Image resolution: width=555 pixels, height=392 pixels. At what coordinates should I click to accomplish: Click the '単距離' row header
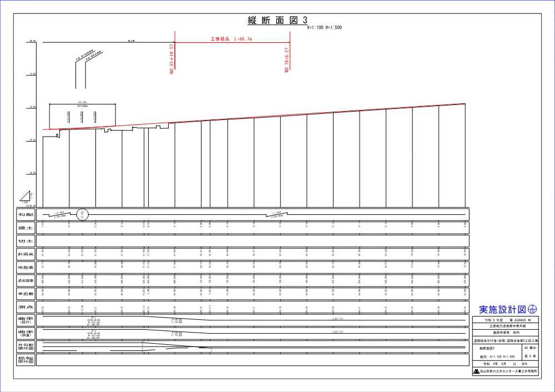pyautogui.click(x=26, y=294)
